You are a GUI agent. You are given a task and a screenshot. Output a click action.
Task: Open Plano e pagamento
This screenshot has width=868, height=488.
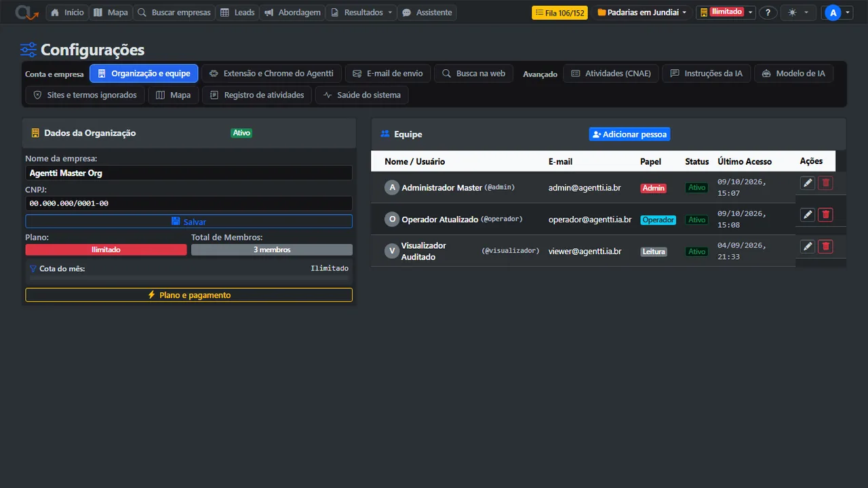tap(189, 295)
